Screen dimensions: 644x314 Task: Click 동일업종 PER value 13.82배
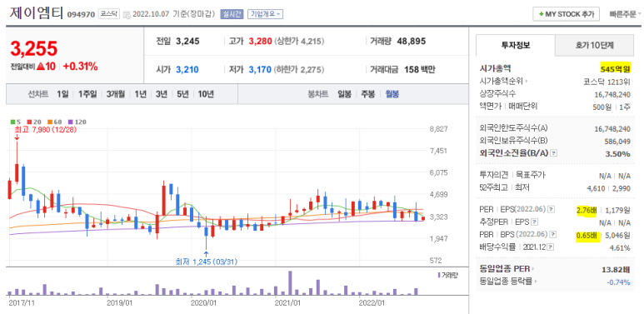pyautogui.click(x=616, y=269)
